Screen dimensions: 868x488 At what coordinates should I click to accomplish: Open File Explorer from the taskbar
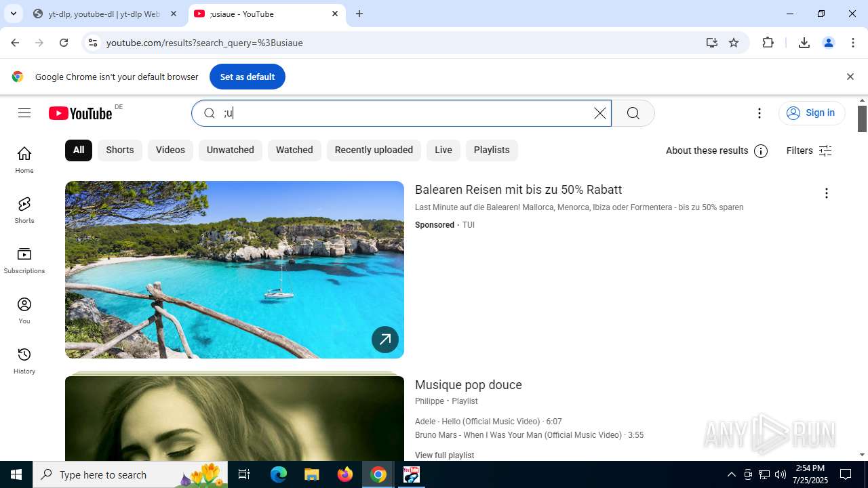click(312, 474)
